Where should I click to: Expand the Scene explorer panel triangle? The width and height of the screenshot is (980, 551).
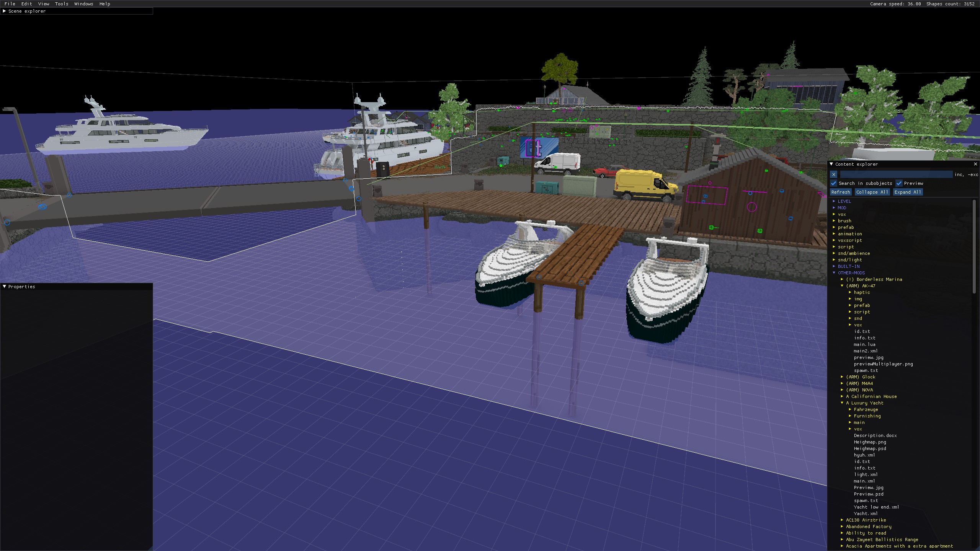pyautogui.click(x=4, y=11)
